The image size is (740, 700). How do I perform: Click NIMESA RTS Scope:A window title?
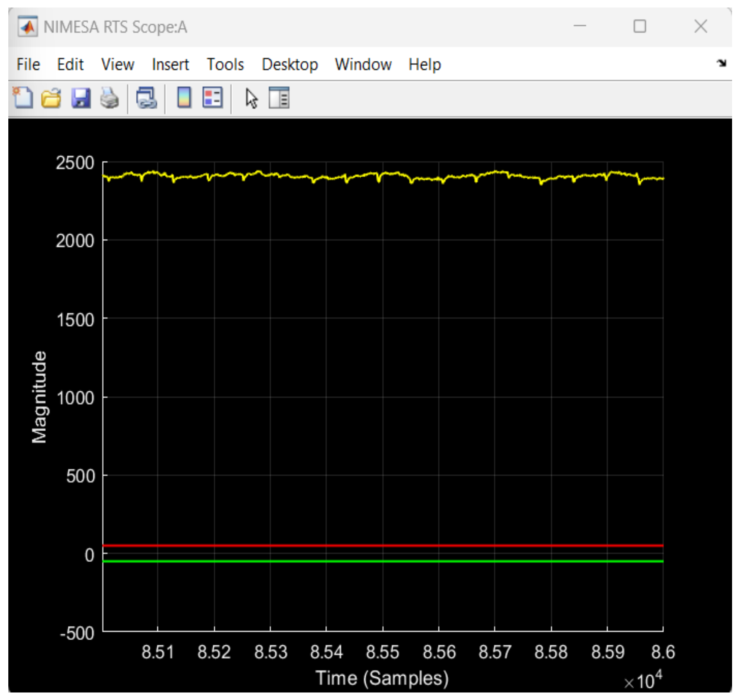pyautogui.click(x=115, y=27)
